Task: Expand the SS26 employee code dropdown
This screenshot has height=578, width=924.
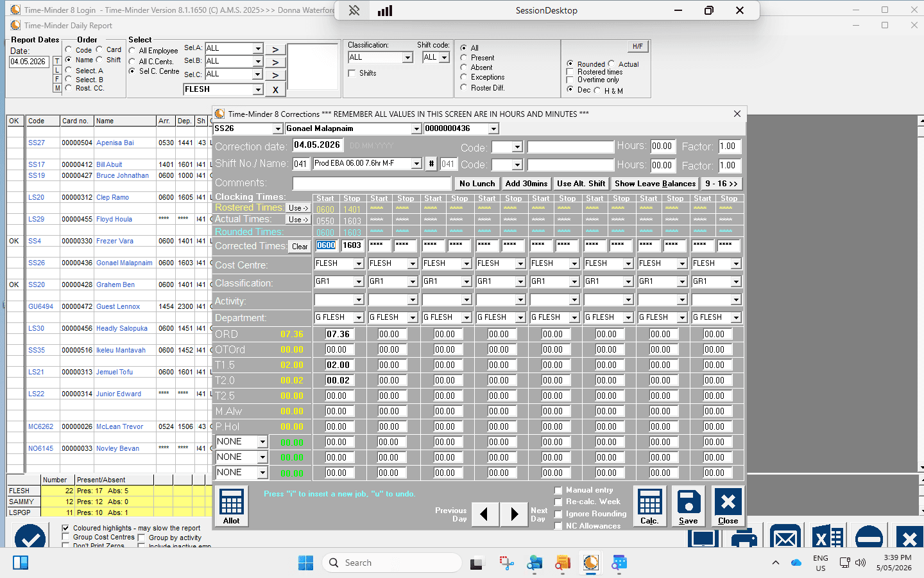Action: [x=278, y=129]
